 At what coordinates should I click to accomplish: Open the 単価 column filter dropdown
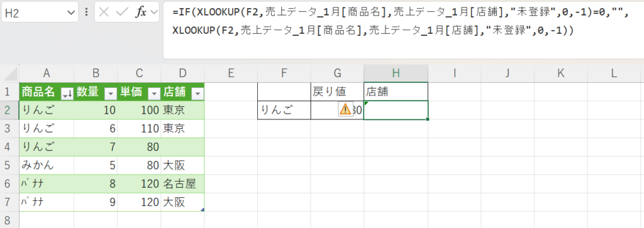click(154, 94)
